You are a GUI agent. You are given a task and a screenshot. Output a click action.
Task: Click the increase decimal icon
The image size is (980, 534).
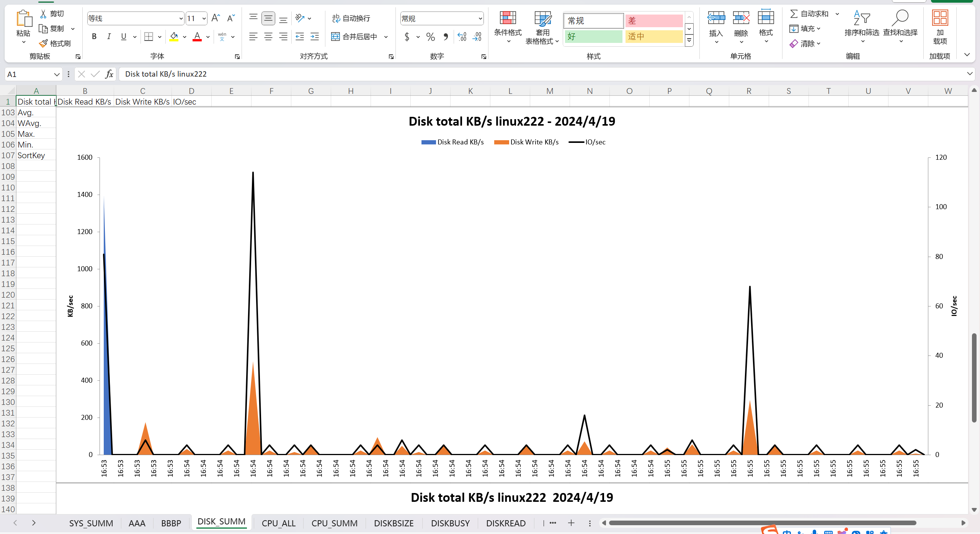(462, 37)
